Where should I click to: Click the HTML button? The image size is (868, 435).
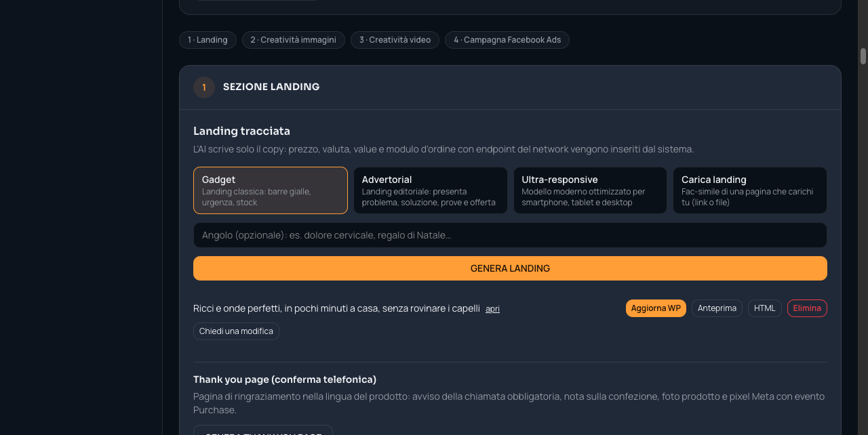pos(765,308)
